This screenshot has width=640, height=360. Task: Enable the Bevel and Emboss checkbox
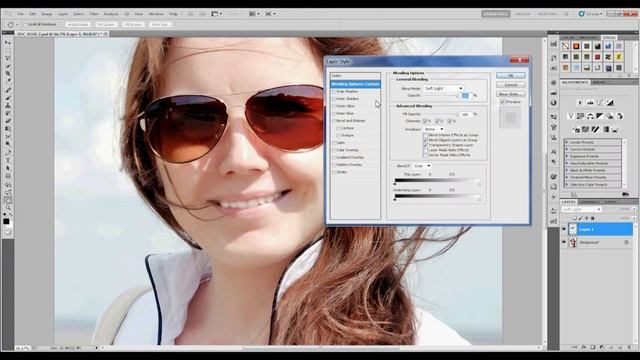point(334,121)
